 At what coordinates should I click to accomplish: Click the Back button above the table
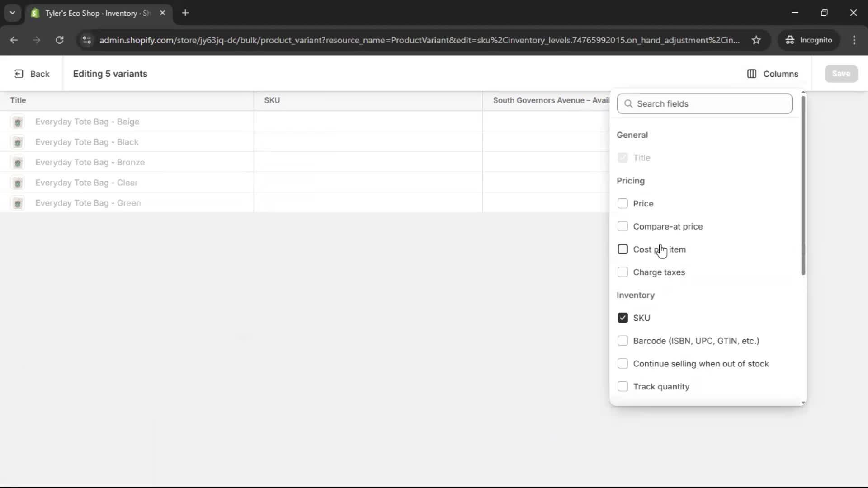tap(32, 74)
